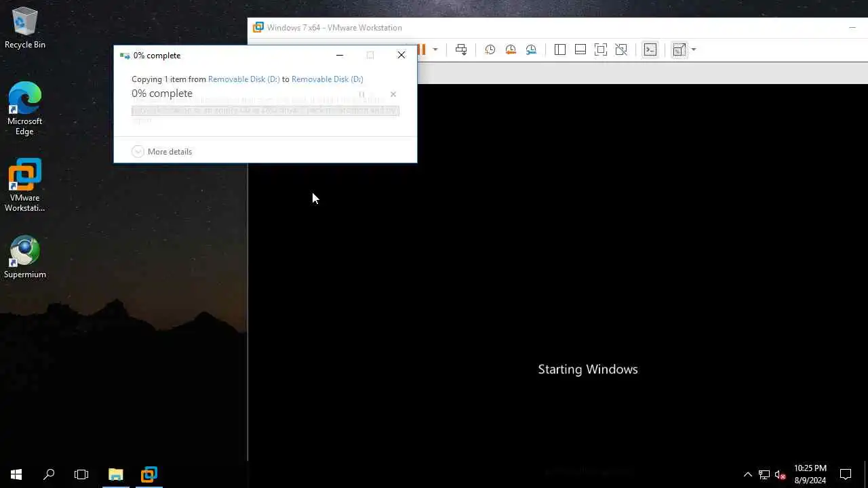This screenshot has height=488, width=868.
Task: Toggle the console view button
Action: tap(650, 49)
